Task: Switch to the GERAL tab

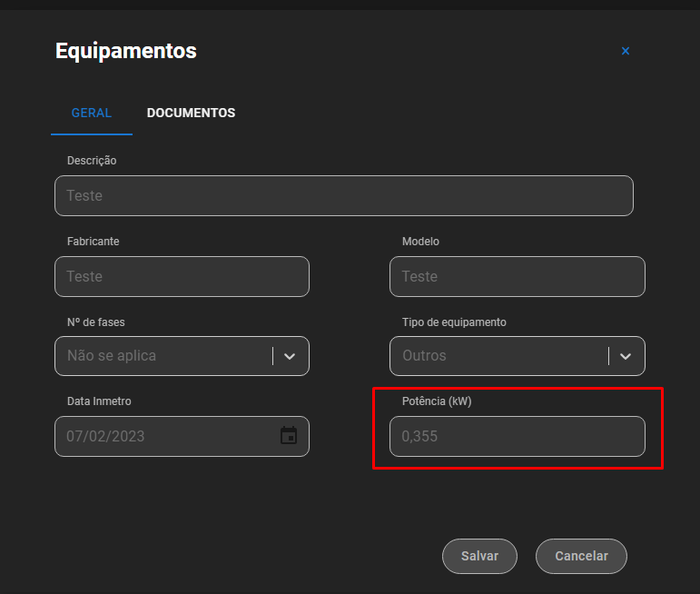Action: pyautogui.click(x=92, y=113)
